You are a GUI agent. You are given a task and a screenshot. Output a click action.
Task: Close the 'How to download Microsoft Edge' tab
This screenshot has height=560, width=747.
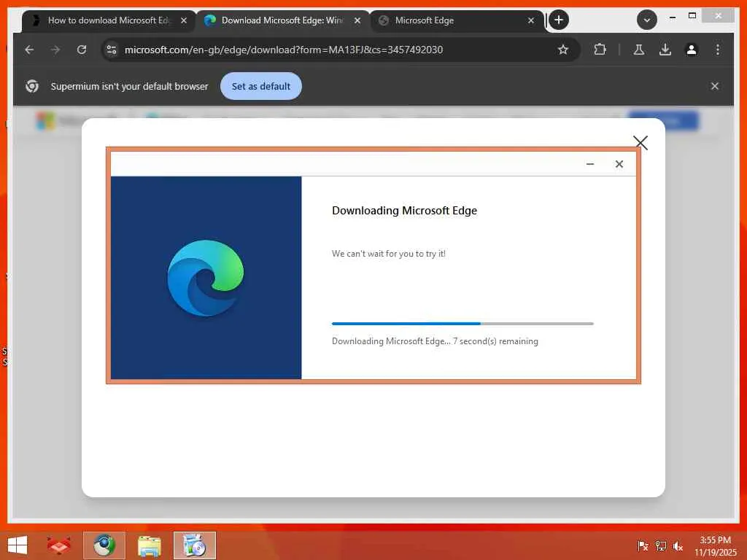click(184, 20)
